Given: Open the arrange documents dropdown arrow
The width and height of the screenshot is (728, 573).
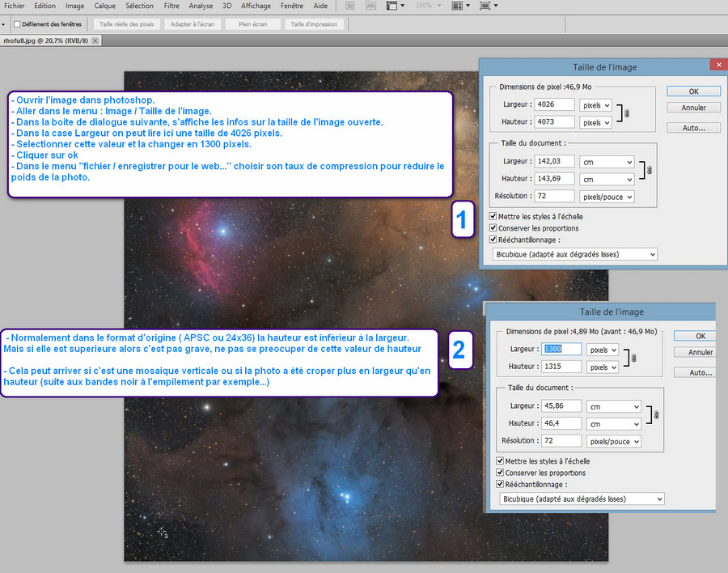Looking at the screenshot, I should (x=468, y=6).
